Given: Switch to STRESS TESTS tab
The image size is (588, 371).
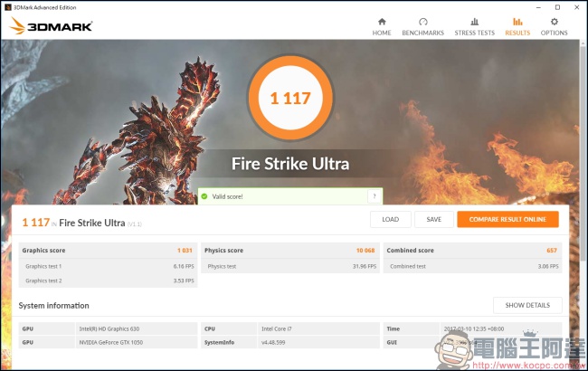Looking at the screenshot, I should click(474, 27).
